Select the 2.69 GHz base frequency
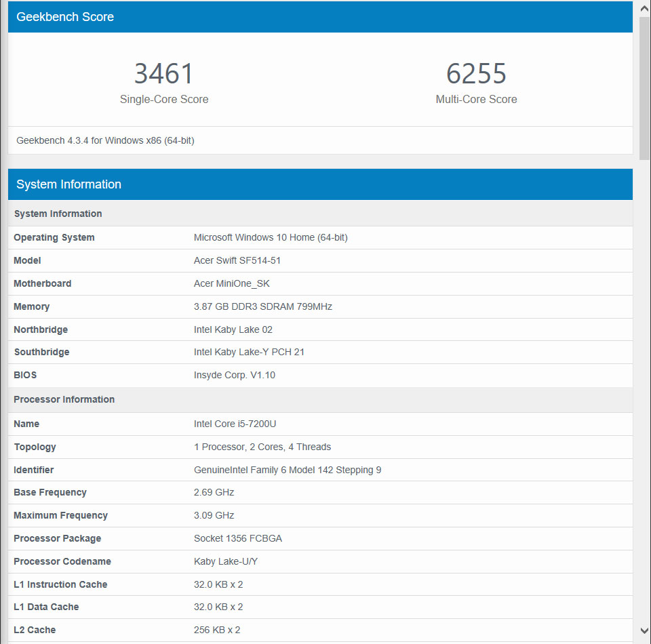Screen dimensions: 651x644 [214, 492]
